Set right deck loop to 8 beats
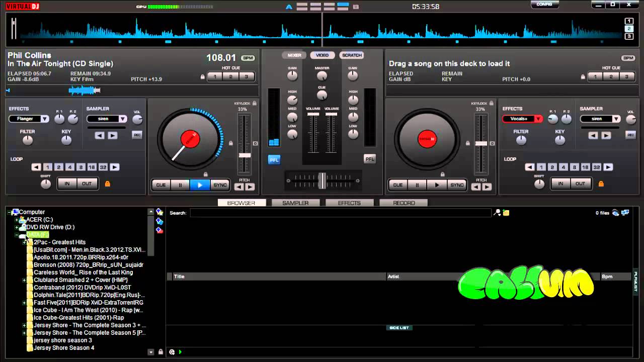The height and width of the screenshot is (362, 644). (575, 167)
